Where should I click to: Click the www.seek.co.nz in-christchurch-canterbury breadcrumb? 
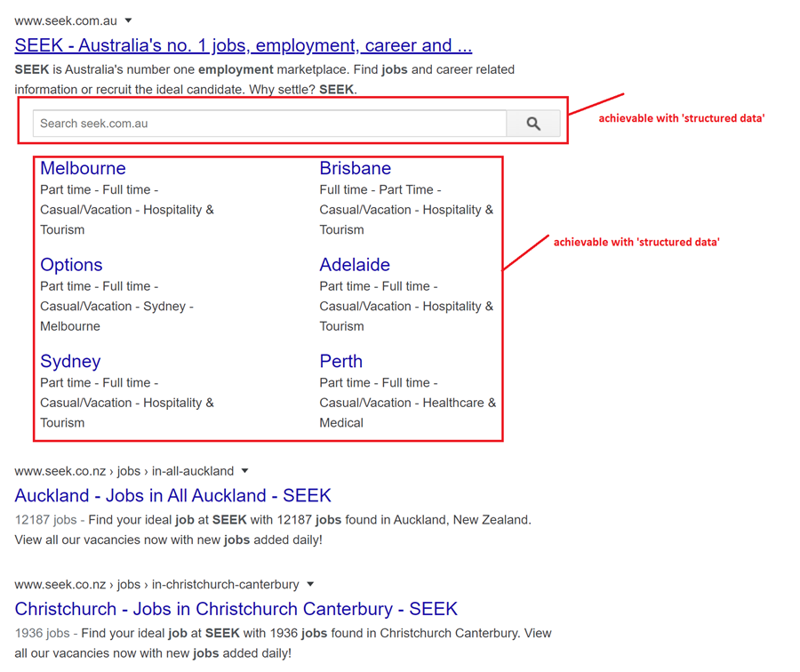tap(156, 584)
